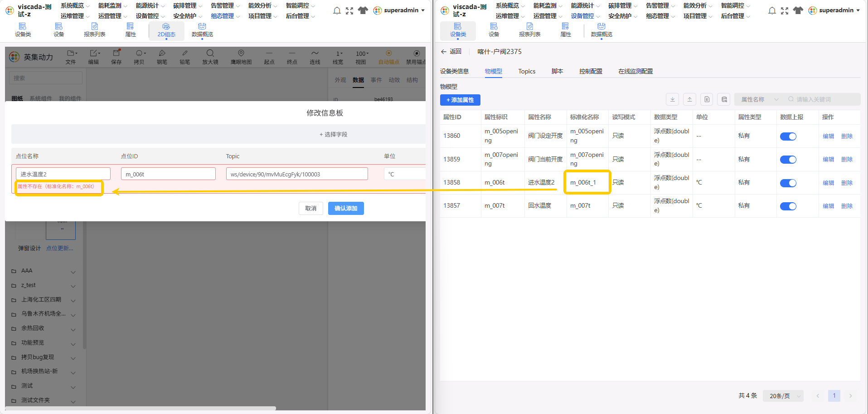868x414 pixels.
Task: Click 取消 in dialog
Action: tap(310, 208)
